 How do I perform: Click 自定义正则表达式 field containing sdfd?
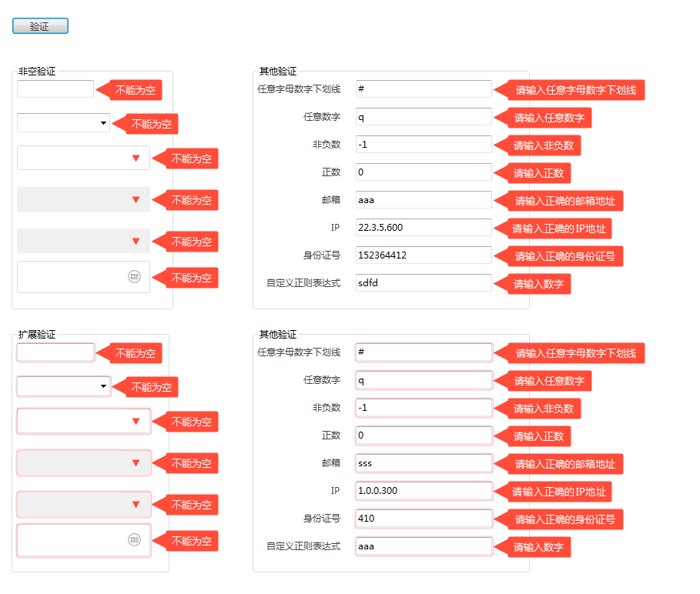coord(424,282)
